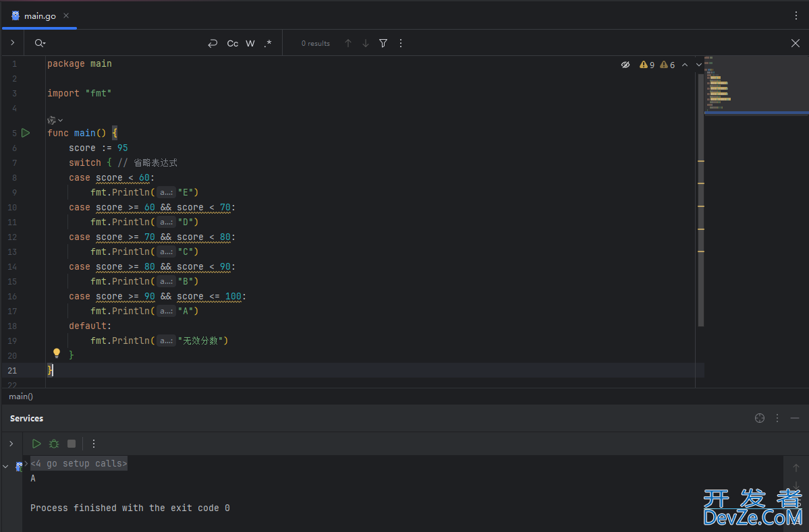
Task: Collapse the run configuration tree node
Action: 5,467
